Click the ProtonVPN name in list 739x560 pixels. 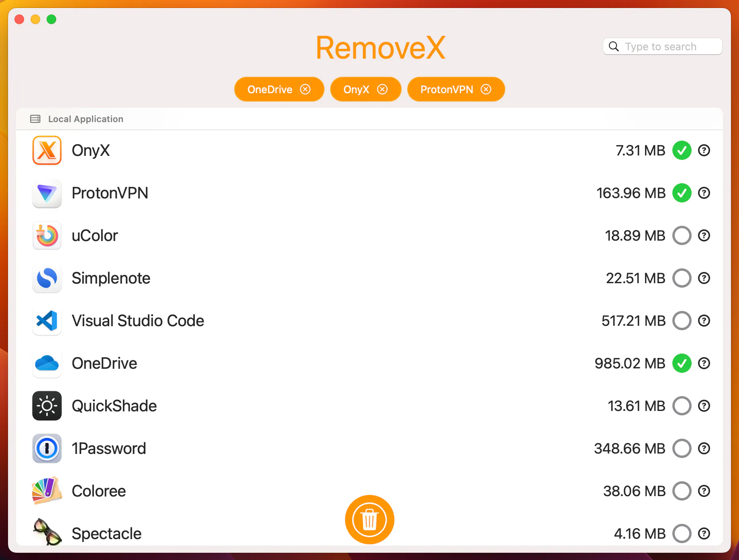click(x=110, y=193)
